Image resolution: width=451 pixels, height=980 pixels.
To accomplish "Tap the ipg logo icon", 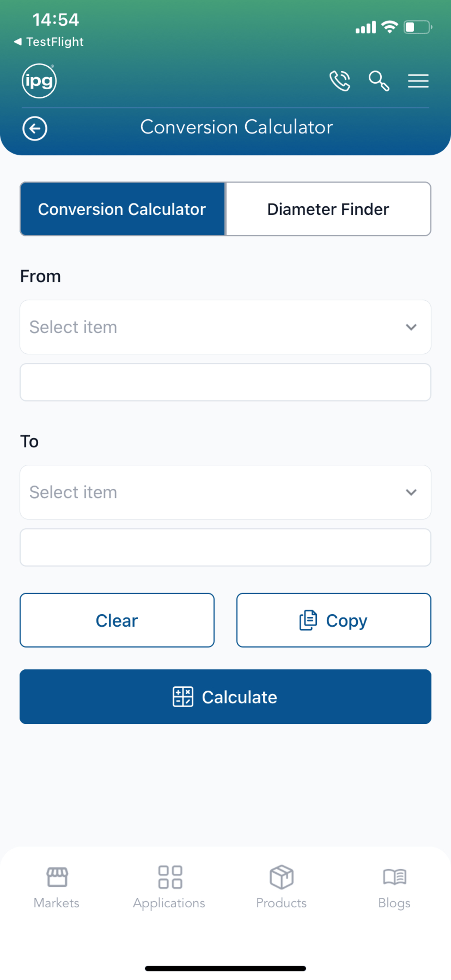I will point(39,81).
